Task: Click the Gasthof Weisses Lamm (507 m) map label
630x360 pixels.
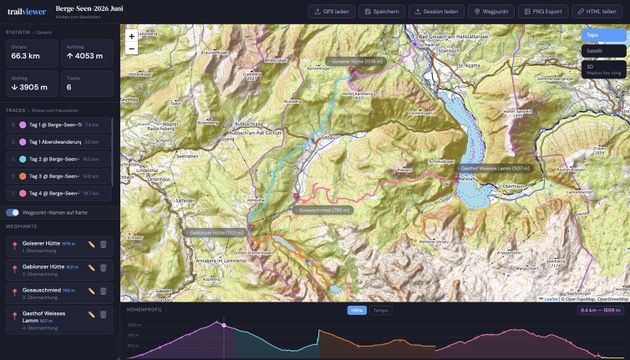Action: click(x=493, y=168)
